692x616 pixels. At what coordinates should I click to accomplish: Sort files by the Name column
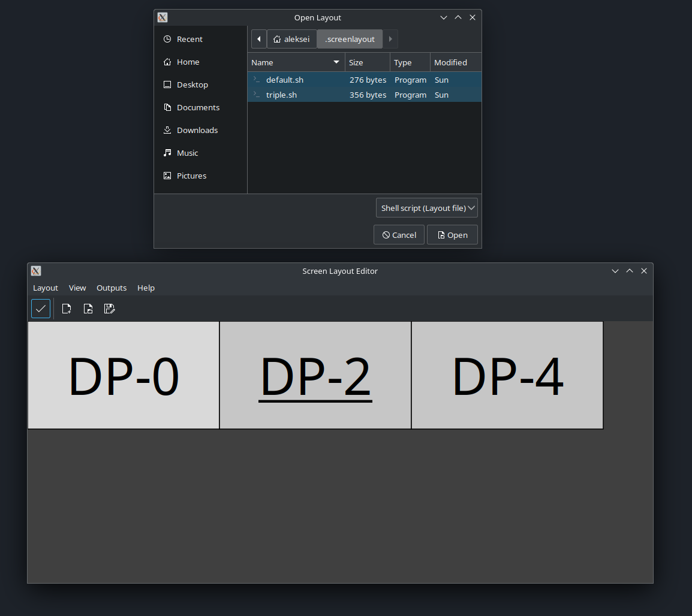295,62
